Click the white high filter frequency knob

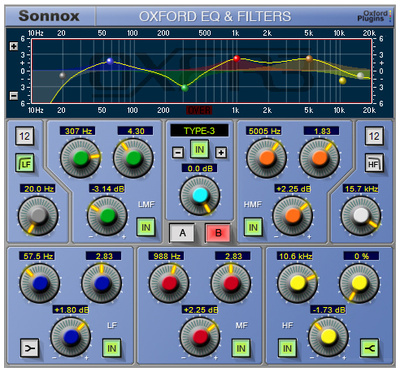[361, 215]
